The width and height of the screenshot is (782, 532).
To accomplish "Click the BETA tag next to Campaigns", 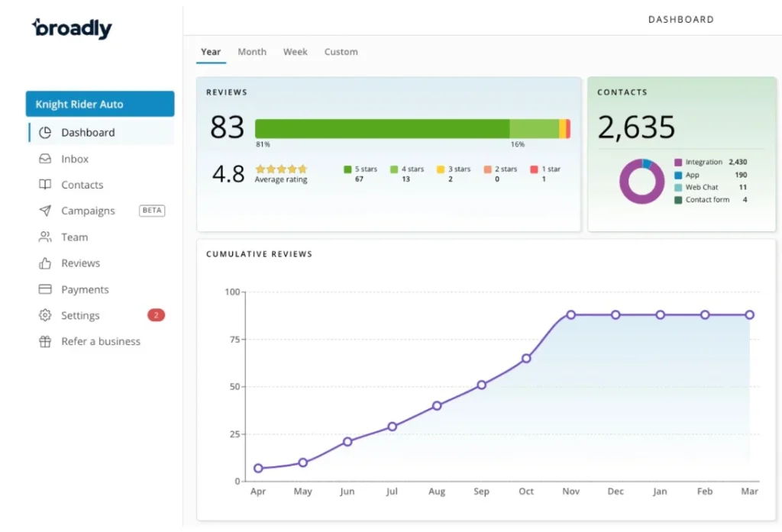I will (152, 211).
